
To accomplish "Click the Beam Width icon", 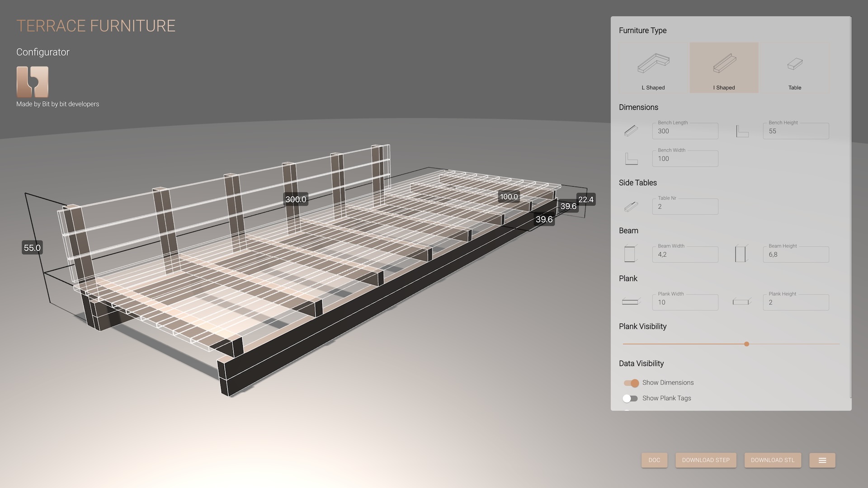I will point(631,254).
